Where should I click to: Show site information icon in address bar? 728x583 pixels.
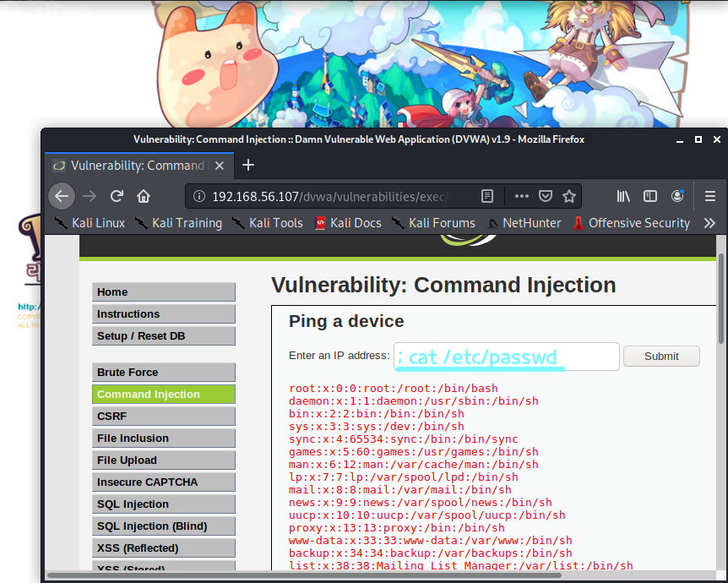pyautogui.click(x=199, y=197)
